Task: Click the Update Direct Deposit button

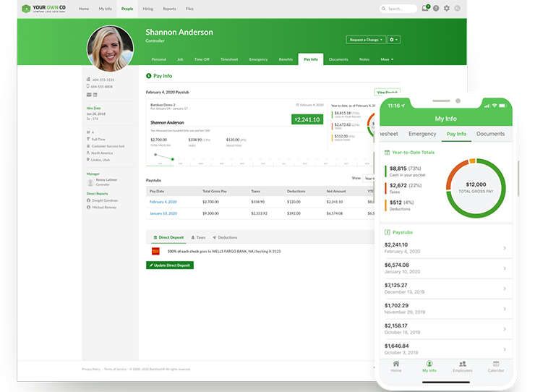Action: tap(170, 265)
